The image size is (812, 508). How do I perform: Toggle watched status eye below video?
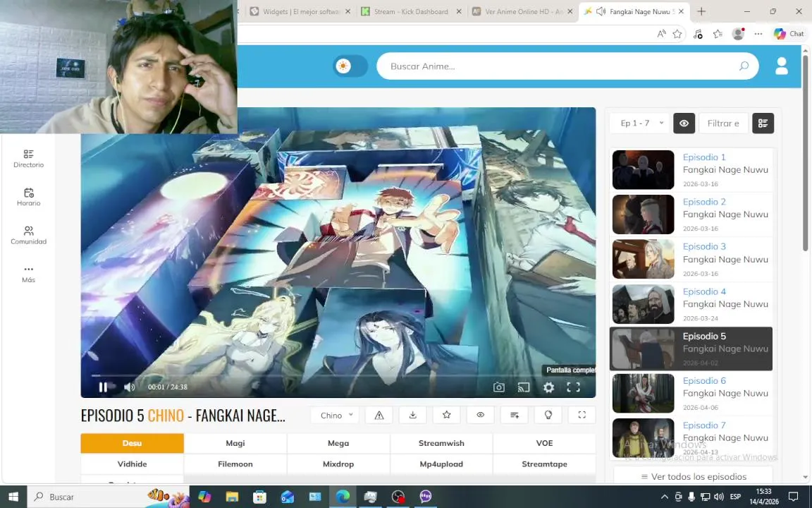pyautogui.click(x=481, y=415)
